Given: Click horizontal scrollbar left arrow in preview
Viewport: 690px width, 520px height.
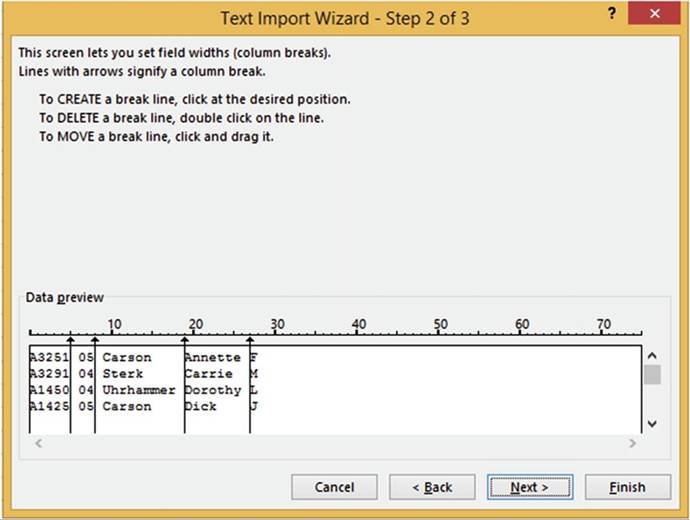Looking at the screenshot, I should pyautogui.click(x=36, y=442).
